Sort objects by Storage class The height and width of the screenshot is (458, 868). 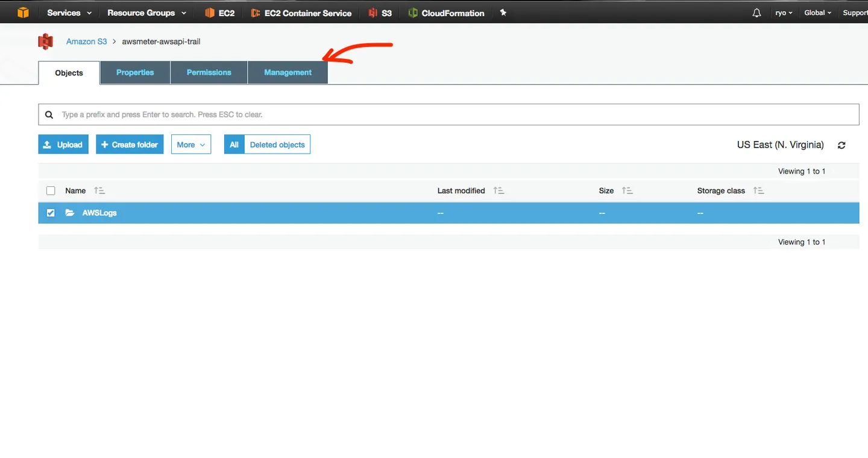tap(759, 190)
